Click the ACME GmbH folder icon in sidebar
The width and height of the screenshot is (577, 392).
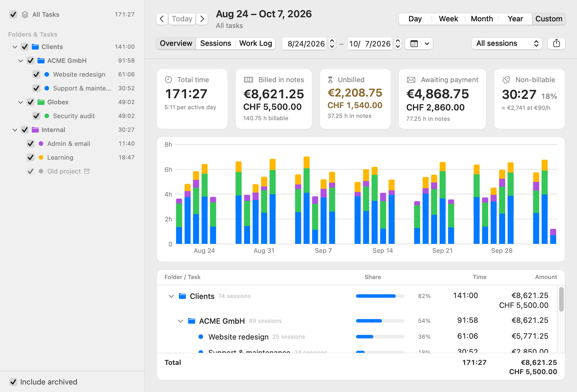(41, 61)
